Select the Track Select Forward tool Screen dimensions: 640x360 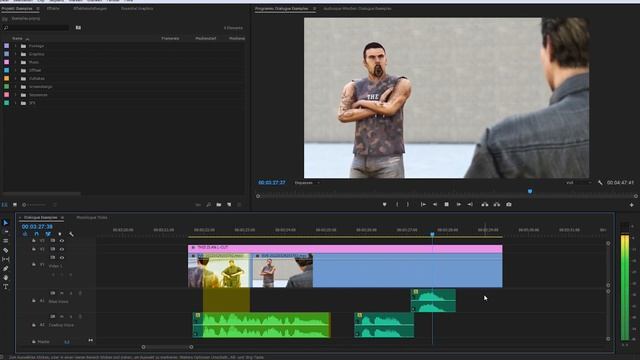[x=6, y=232]
